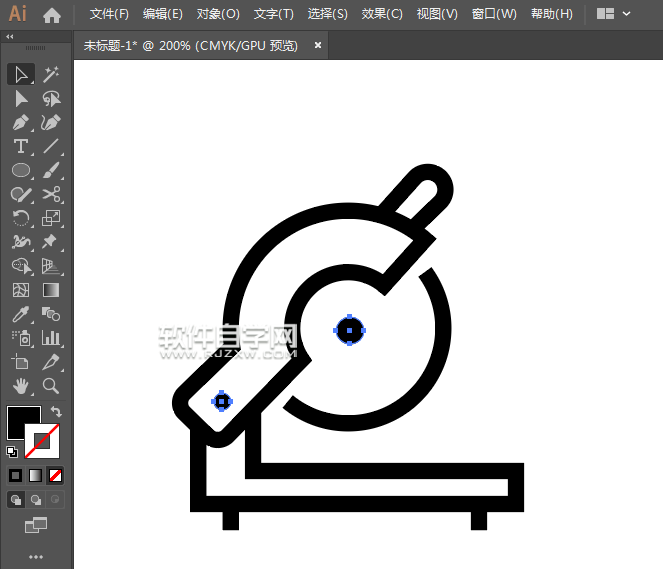Go to the Home screen
This screenshot has height=569, width=663.
(52, 14)
